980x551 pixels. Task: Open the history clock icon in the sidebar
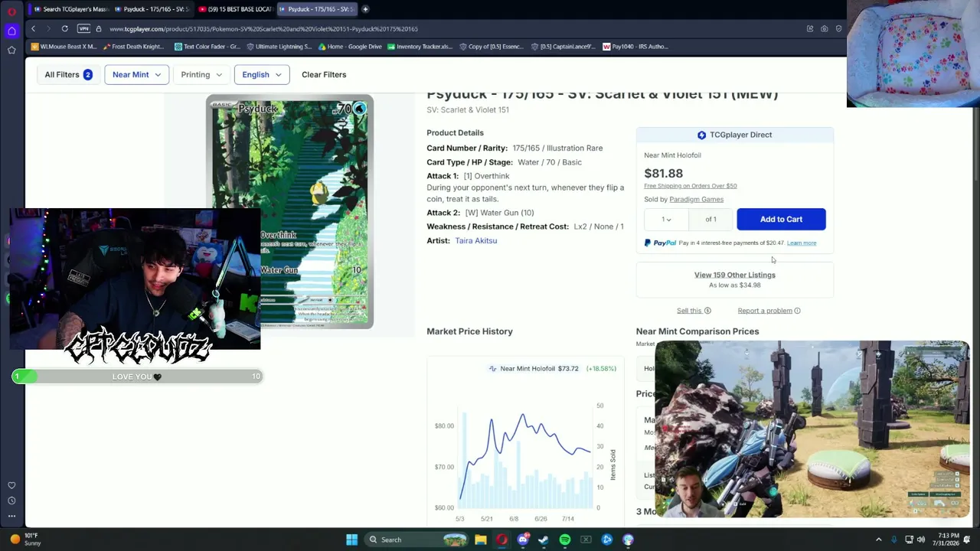(x=11, y=500)
